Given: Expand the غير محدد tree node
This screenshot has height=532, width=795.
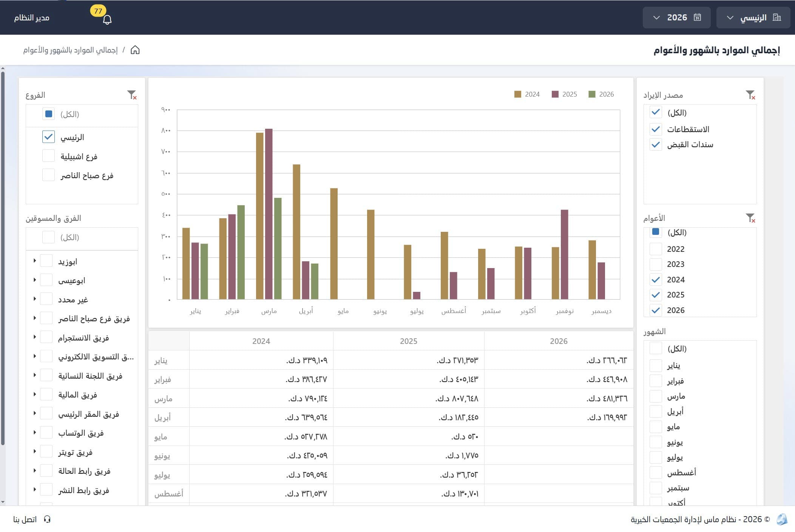Looking at the screenshot, I should pos(34,299).
